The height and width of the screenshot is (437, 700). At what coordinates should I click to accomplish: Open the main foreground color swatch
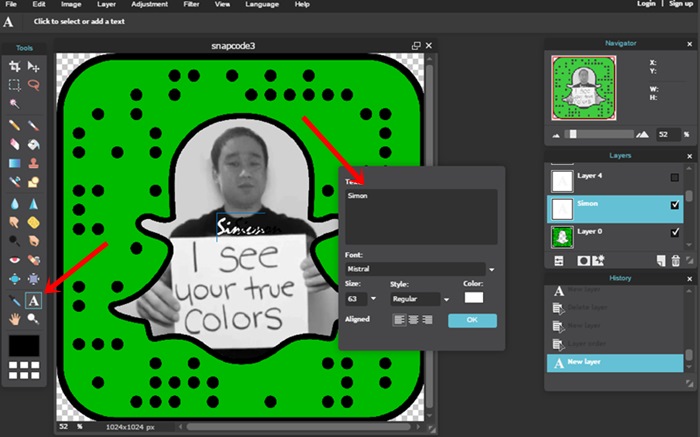point(24,346)
